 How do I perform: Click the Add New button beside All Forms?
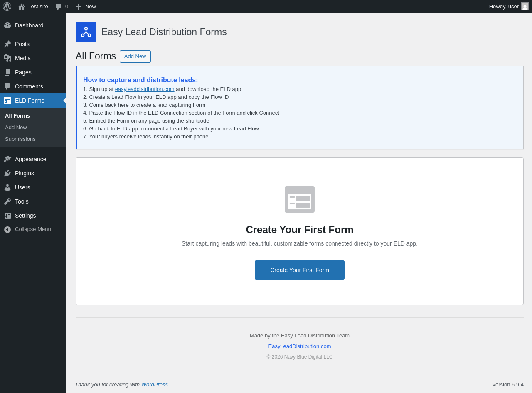coord(135,56)
